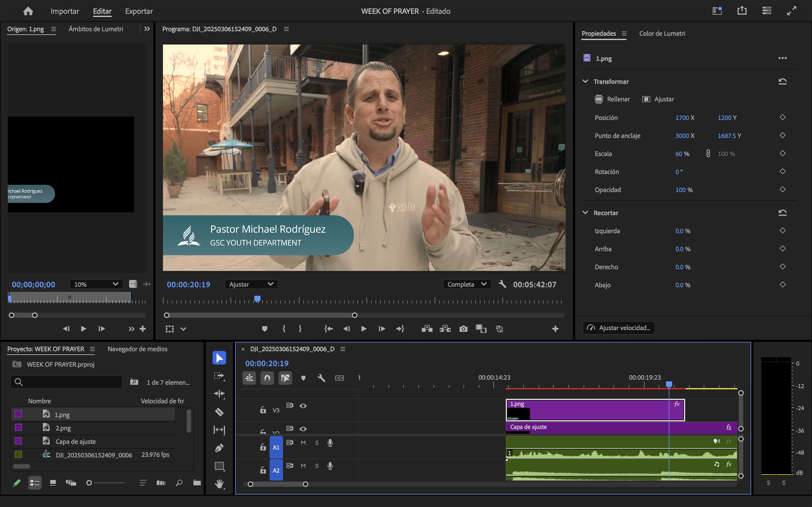This screenshot has height=507, width=812.
Task: Click the Rellenar button in Transformar
Action: point(612,99)
